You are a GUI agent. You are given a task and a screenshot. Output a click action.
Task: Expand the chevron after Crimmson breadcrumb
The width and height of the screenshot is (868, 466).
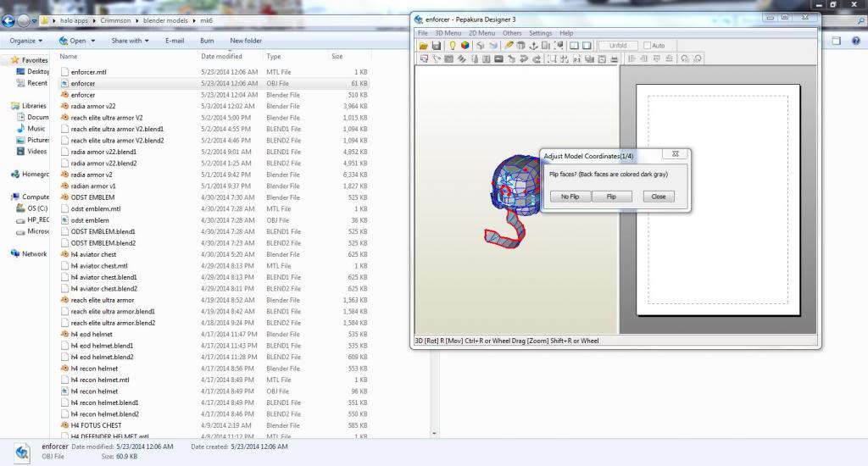click(x=137, y=20)
